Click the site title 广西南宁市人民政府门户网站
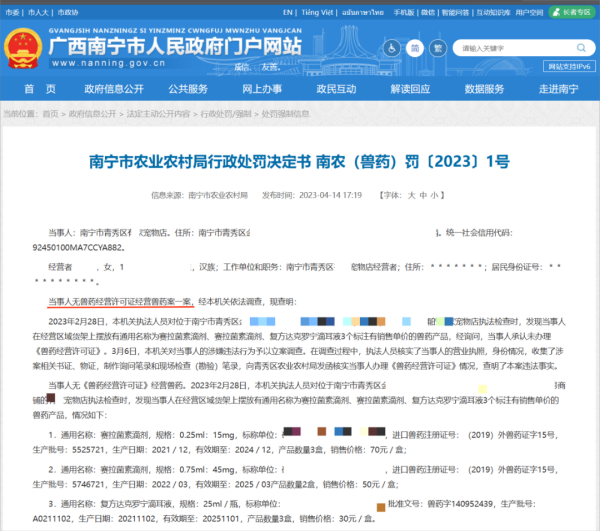Viewport: 600px width, 531px height. (x=175, y=46)
